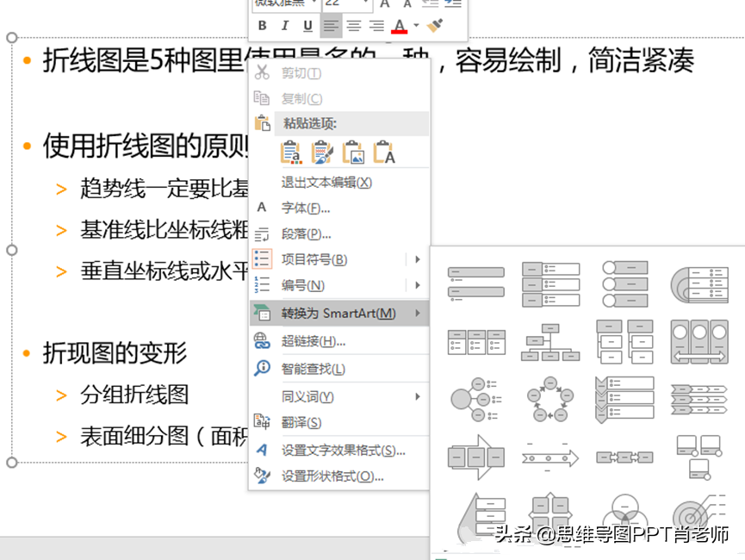Click the scissors icon beside 剪切
Image resolution: width=745 pixels, height=560 pixels.
pyautogui.click(x=262, y=72)
